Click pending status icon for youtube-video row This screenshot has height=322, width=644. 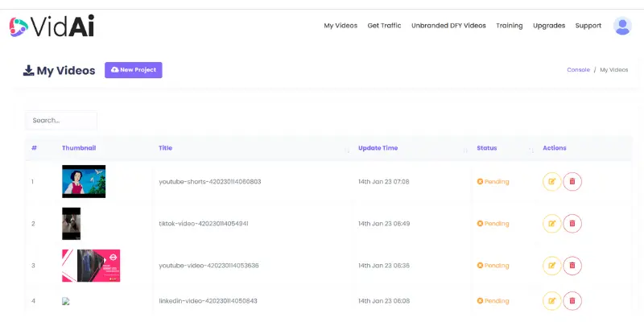click(x=480, y=266)
